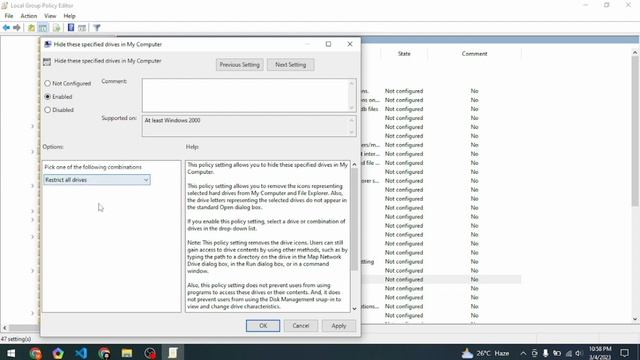Image resolution: width=640 pixels, height=360 pixels.
Task: Confirm with the OK button
Action: point(263,326)
